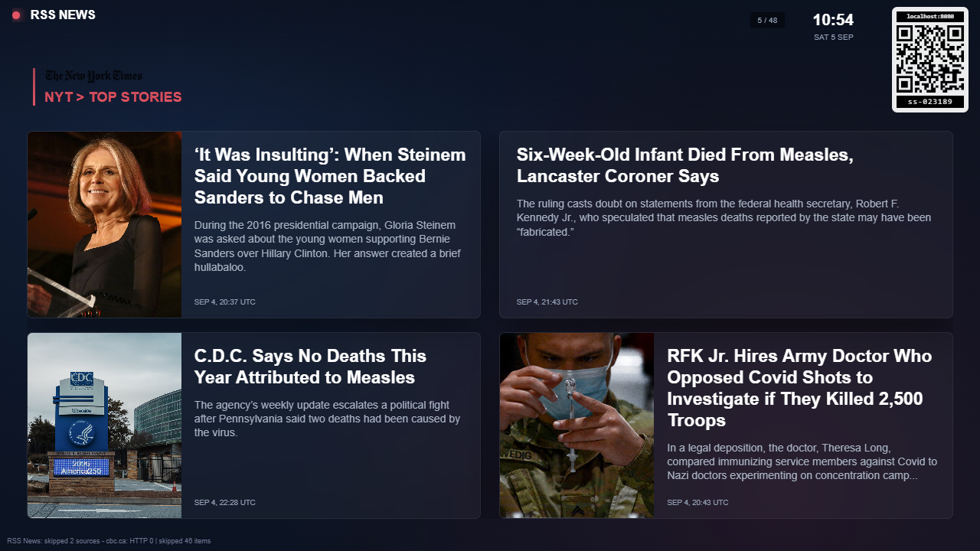Click the localhost:8080 label above QR code

click(x=930, y=16)
